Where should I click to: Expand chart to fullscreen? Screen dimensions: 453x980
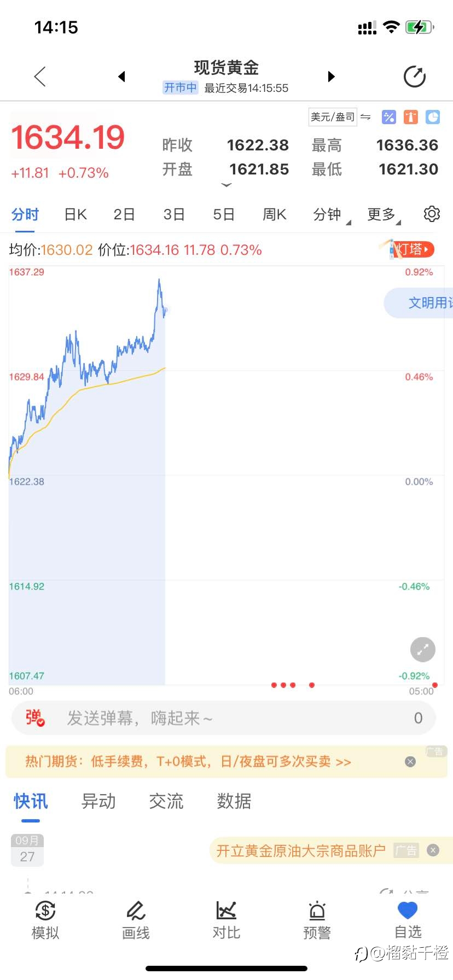coord(423,650)
